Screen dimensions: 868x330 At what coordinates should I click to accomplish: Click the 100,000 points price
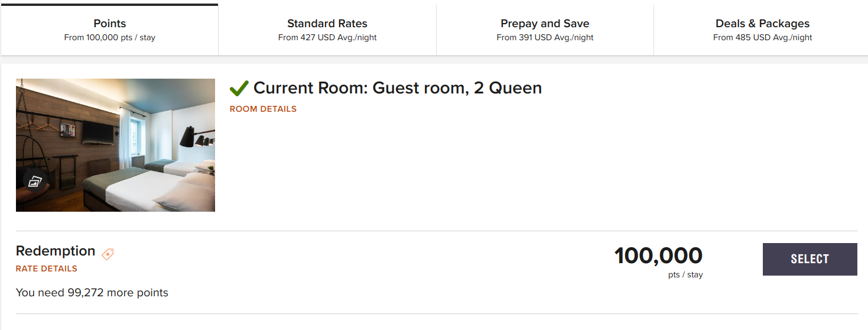(658, 256)
